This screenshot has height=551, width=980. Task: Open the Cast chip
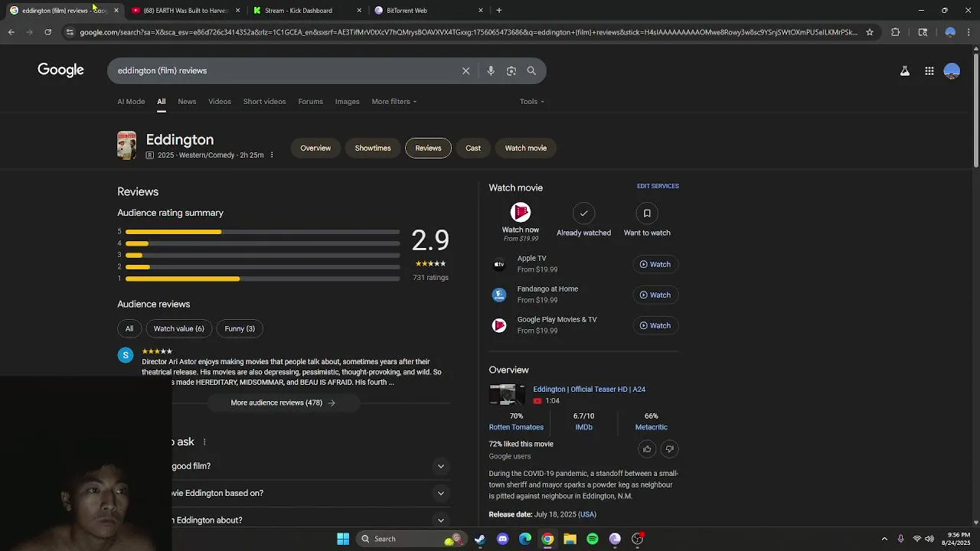(473, 148)
